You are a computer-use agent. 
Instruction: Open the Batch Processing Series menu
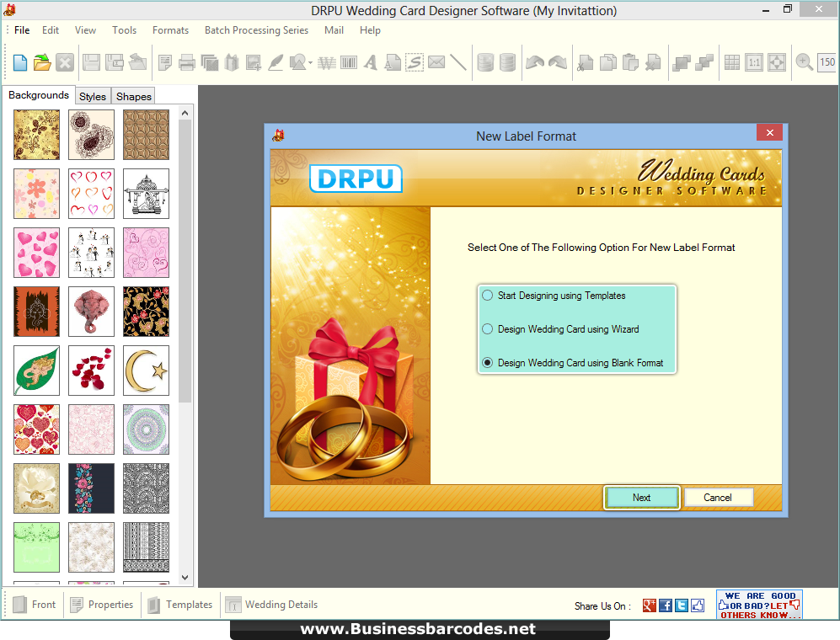[257, 30]
